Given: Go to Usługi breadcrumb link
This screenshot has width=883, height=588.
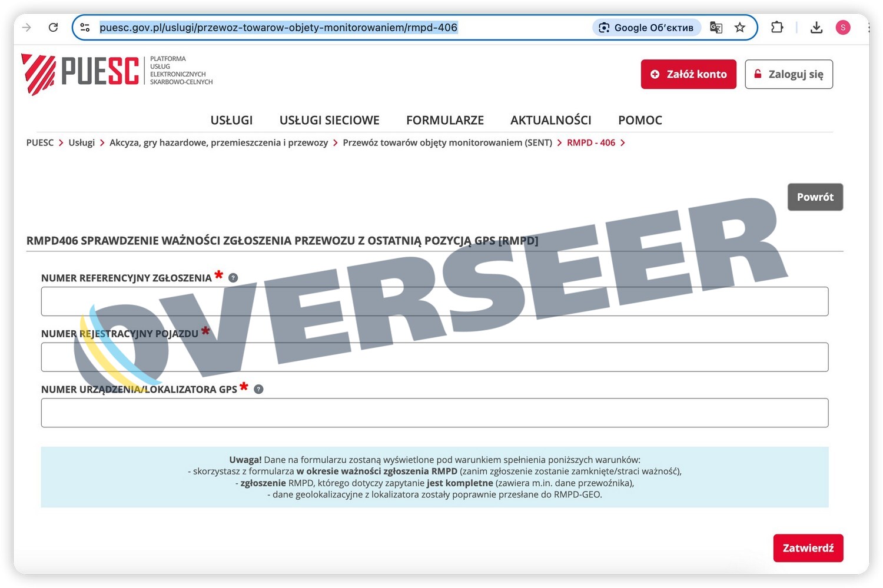Looking at the screenshot, I should coord(81,142).
